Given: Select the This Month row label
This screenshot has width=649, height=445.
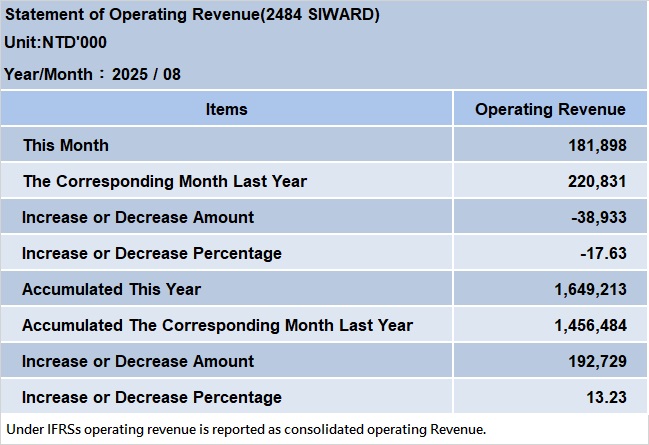Looking at the screenshot, I should tap(66, 145).
